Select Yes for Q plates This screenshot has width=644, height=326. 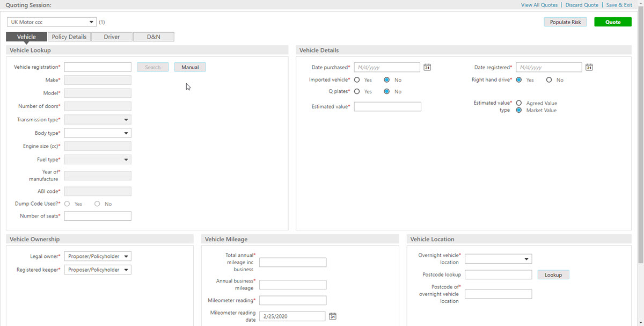tap(357, 92)
